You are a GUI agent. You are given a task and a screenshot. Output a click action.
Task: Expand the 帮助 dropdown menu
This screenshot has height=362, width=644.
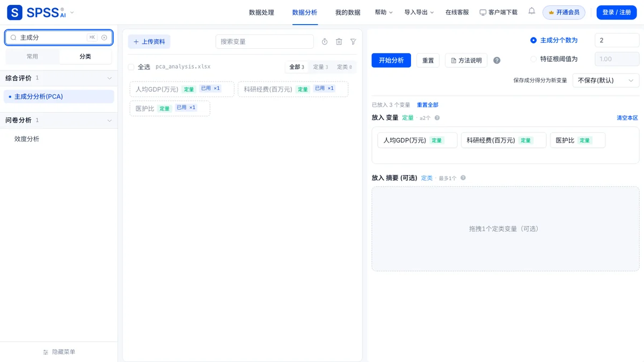pyautogui.click(x=384, y=12)
